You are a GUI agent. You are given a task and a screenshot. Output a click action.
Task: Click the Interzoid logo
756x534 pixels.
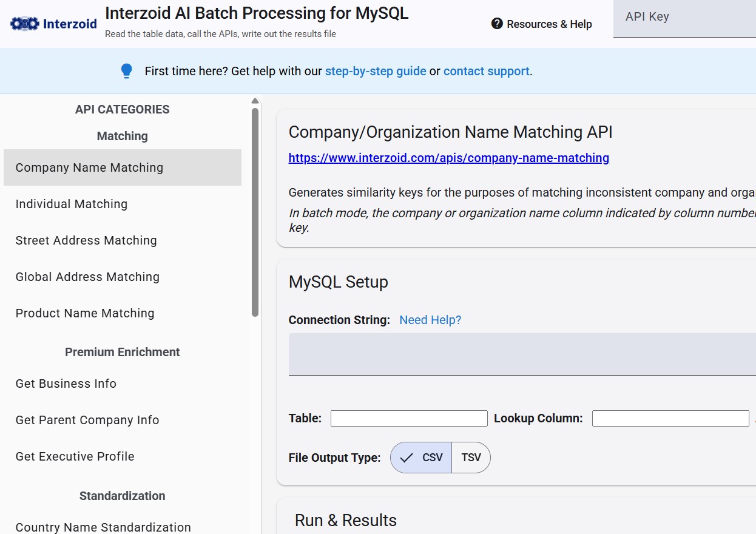pyautogui.click(x=54, y=24)
